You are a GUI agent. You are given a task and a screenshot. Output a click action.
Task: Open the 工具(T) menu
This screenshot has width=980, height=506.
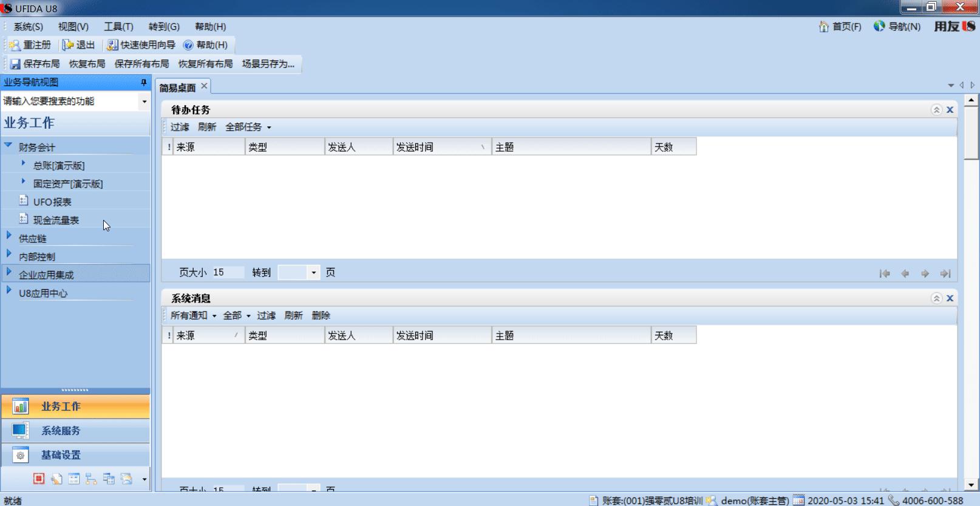pos(118,27)
